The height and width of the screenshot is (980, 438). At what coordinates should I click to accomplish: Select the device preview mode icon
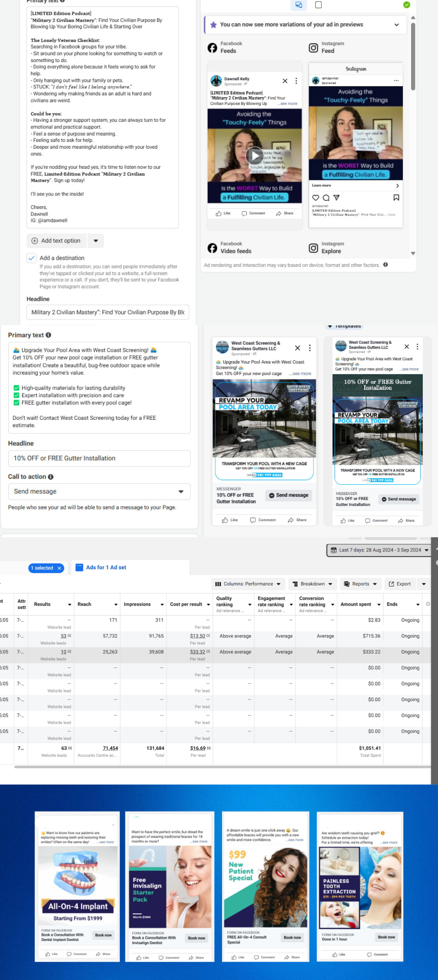[x=298, y=5]
